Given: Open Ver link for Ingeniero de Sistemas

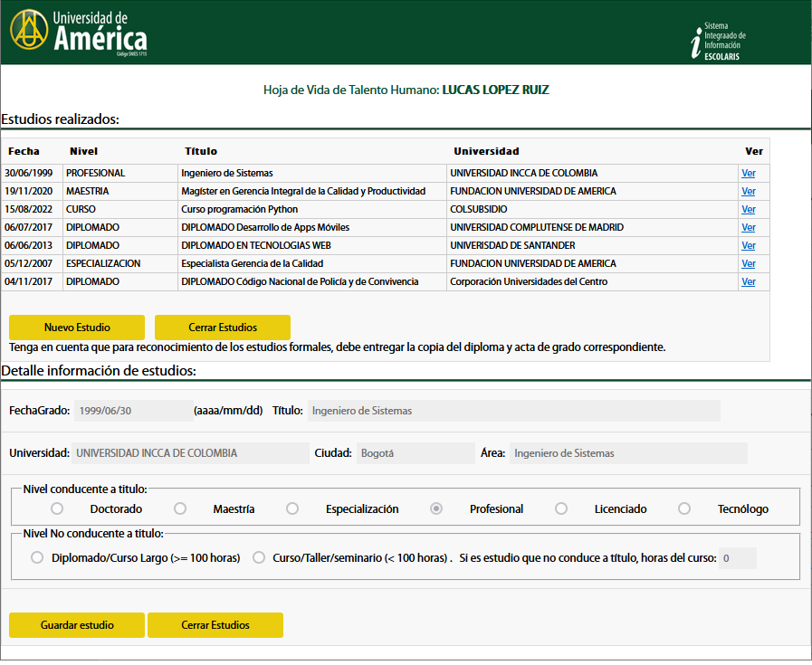Looking at the screenshot, I should pyautogui.click(x=749, y=173).
